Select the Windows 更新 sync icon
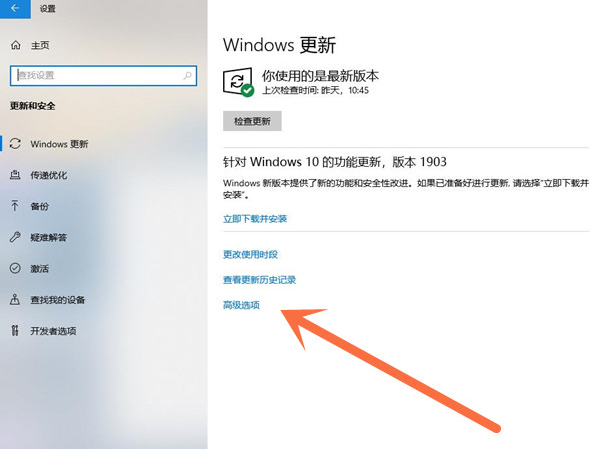Screen dimensions: 590x451 coord(15,144)
